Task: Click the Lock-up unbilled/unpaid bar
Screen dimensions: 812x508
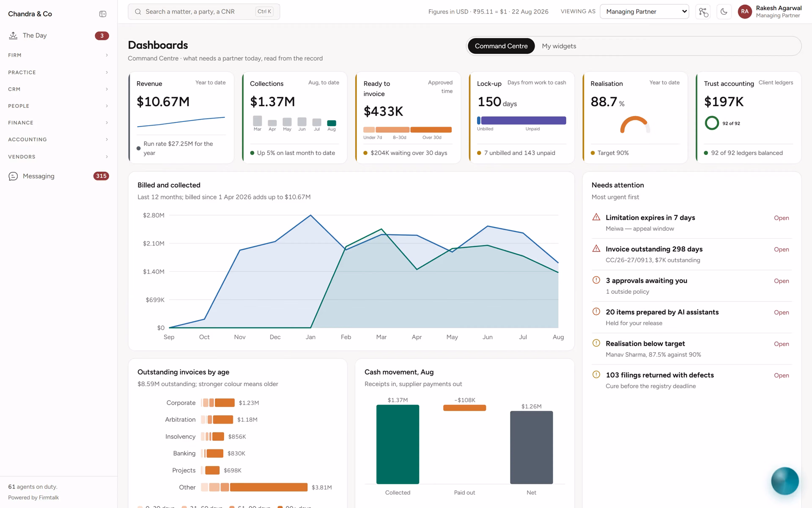Action: tap(521, 121)
